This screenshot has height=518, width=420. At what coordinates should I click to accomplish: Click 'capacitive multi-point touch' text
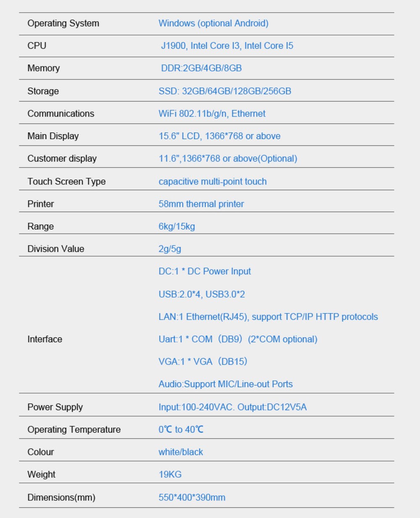(x=213, y=182)
